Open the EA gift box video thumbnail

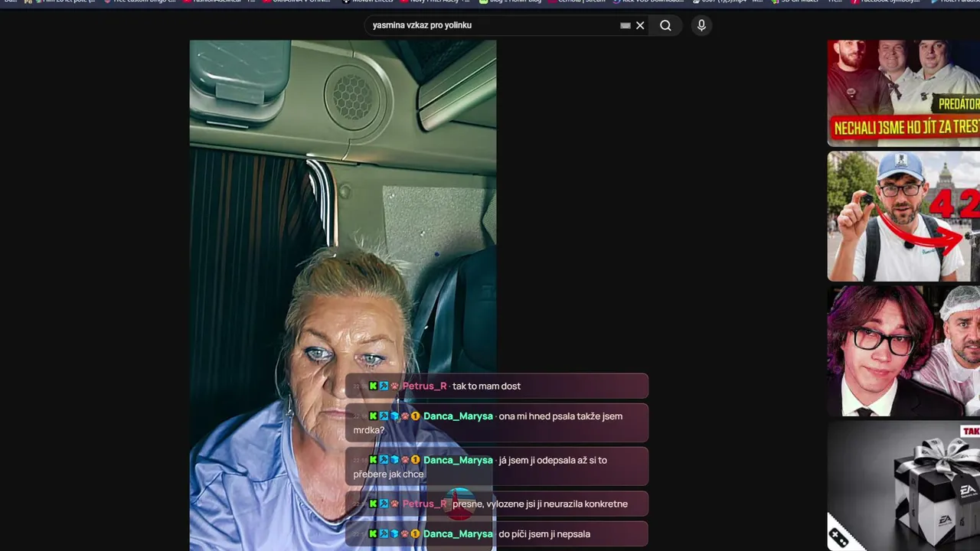[903, 486]
